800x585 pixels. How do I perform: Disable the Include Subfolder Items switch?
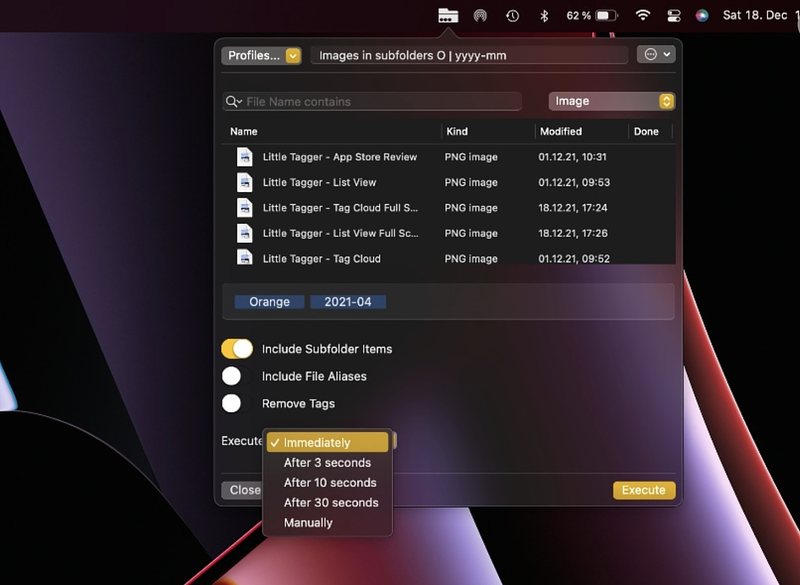[x=237, y=349]
